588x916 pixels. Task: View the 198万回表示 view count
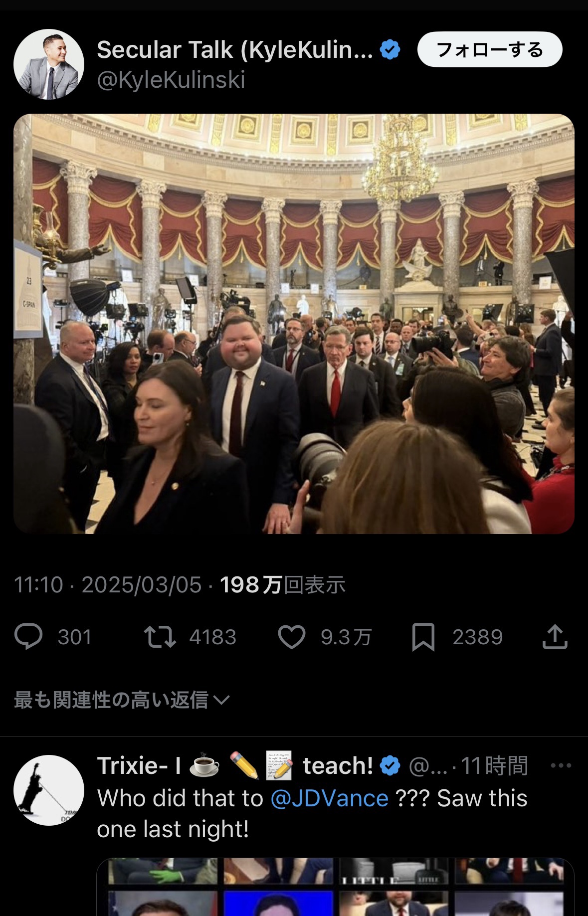pyautogui.click(x=283, y=585)
